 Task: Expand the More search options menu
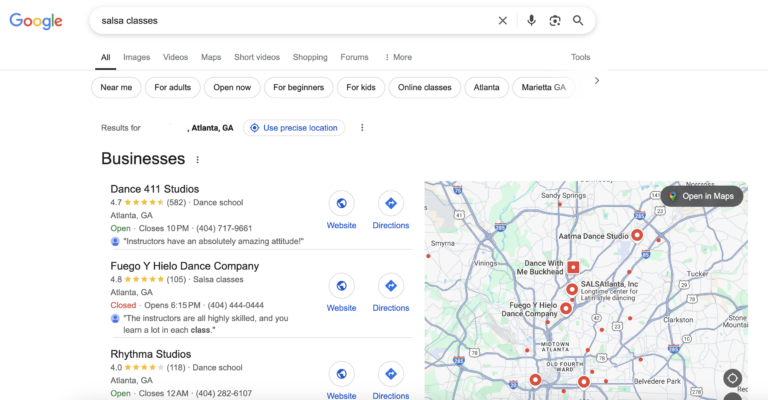tap(398, 57)
